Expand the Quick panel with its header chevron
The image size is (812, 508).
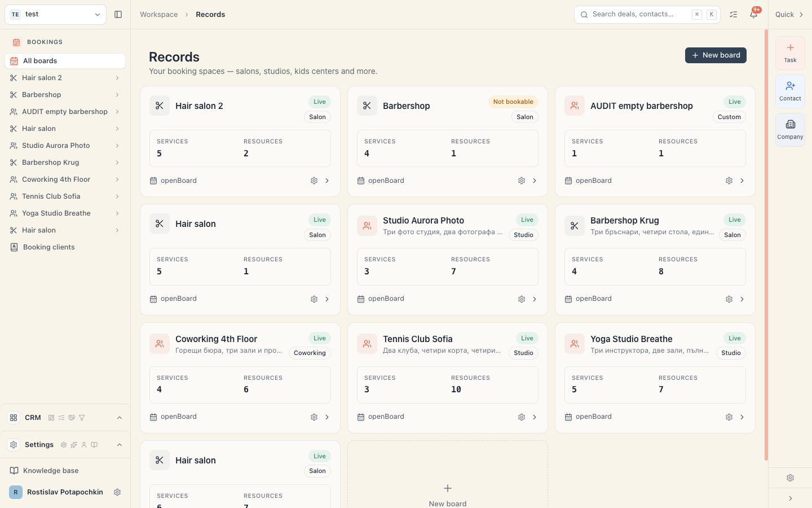point(801,15)
